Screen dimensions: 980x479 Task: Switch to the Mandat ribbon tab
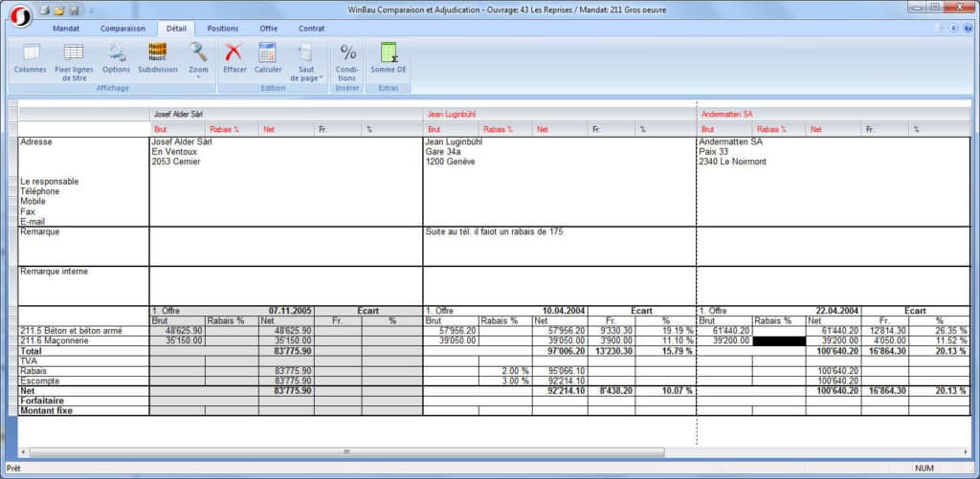[x=66, y=29]
